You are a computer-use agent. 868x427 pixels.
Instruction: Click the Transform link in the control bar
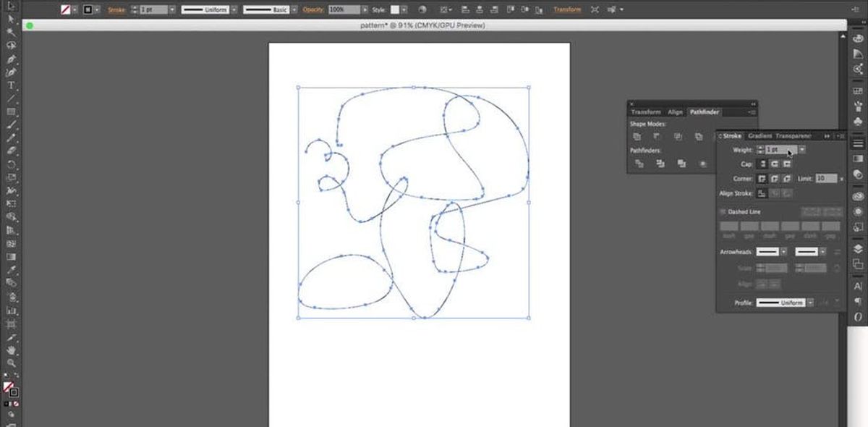[x=567, y=10]
